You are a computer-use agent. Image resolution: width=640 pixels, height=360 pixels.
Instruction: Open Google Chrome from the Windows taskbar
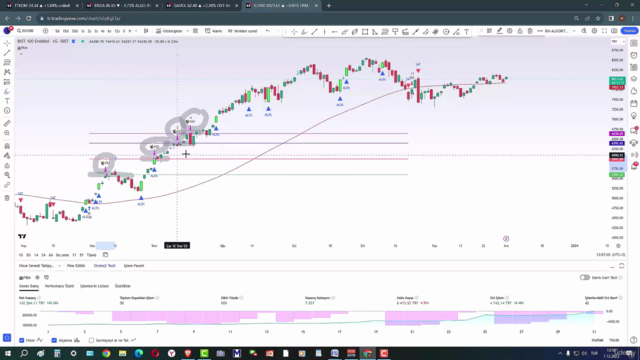(106, 353)
